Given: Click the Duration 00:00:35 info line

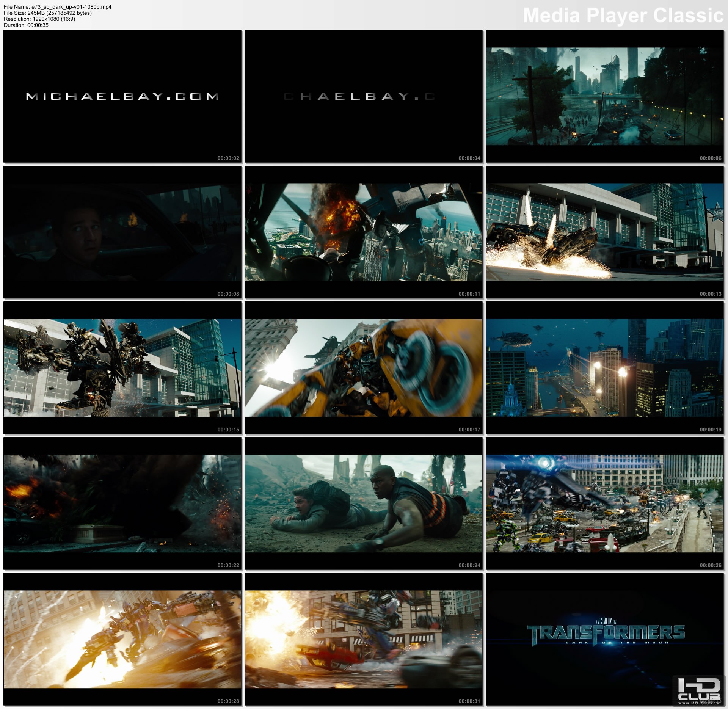Looking at the screenshot, I should click(26, 25).
